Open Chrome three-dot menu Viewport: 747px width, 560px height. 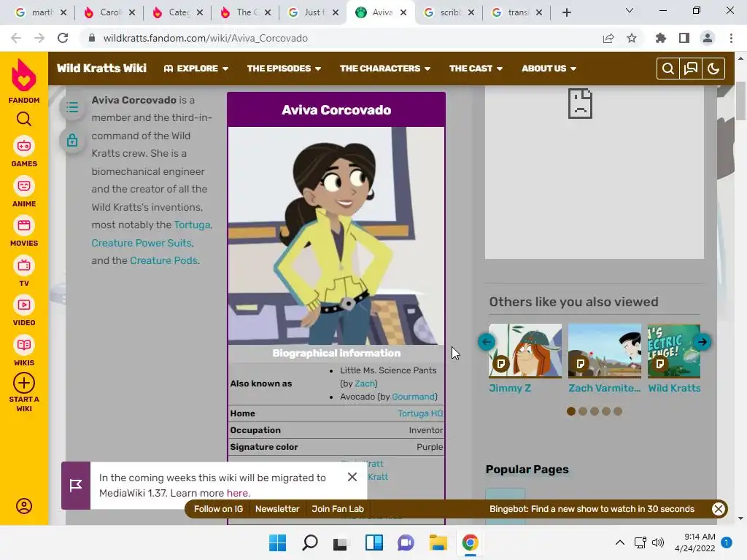click(731, 38)
